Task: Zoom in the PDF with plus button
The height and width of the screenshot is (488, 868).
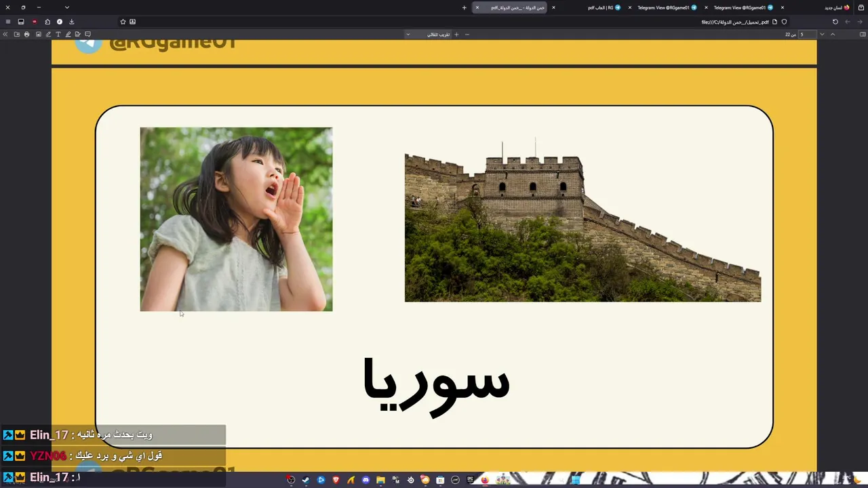Action: [456, 34]
